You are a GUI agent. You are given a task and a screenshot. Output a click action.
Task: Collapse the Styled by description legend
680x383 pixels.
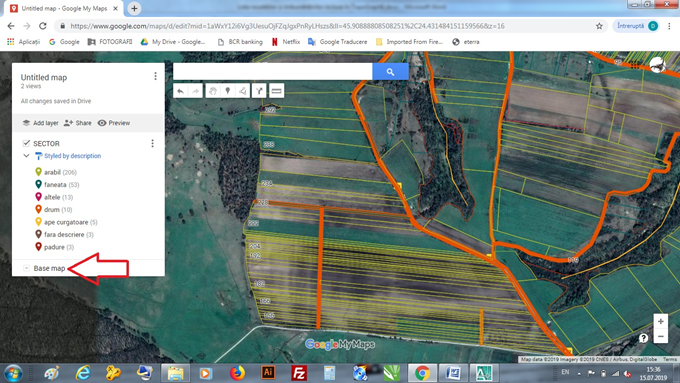coord(26,156)
